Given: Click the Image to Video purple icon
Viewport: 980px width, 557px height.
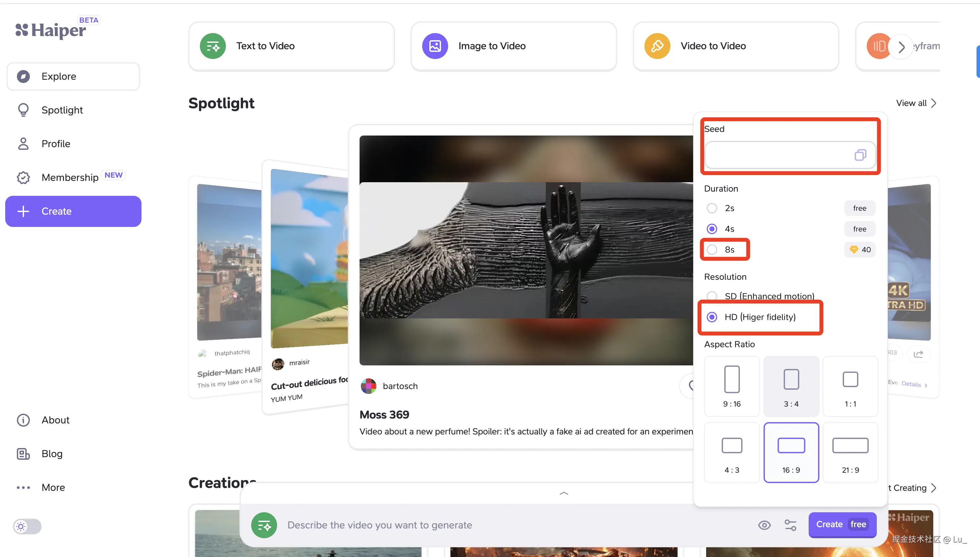Looking at the screenshot, I should tap(435, 46).
